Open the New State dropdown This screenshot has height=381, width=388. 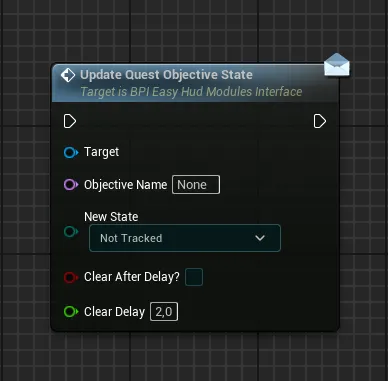coord(185,238)
